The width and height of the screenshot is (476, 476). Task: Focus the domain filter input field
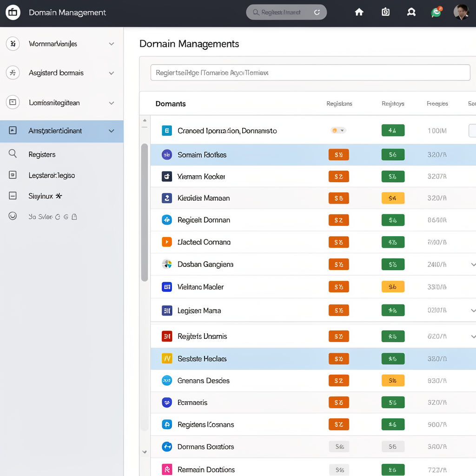pyautogui.click(x=310, y=73)
